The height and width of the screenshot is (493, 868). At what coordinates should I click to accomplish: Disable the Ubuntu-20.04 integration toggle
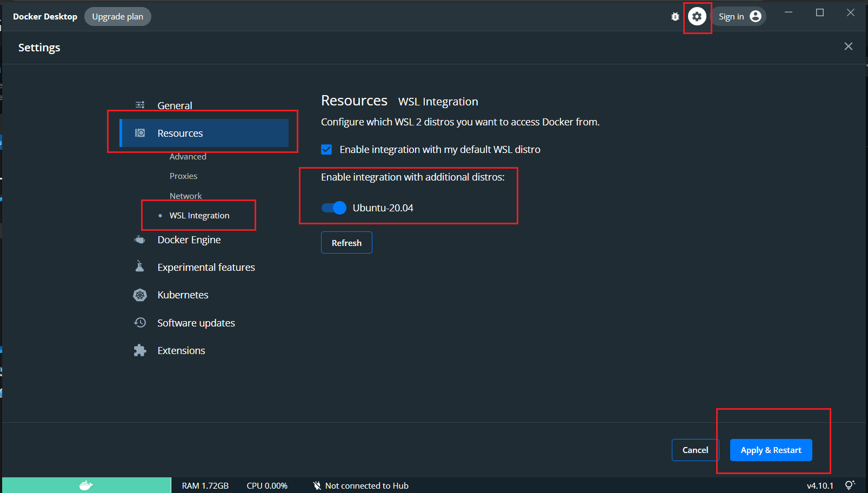pyautogui.click(x=334, y=208)
